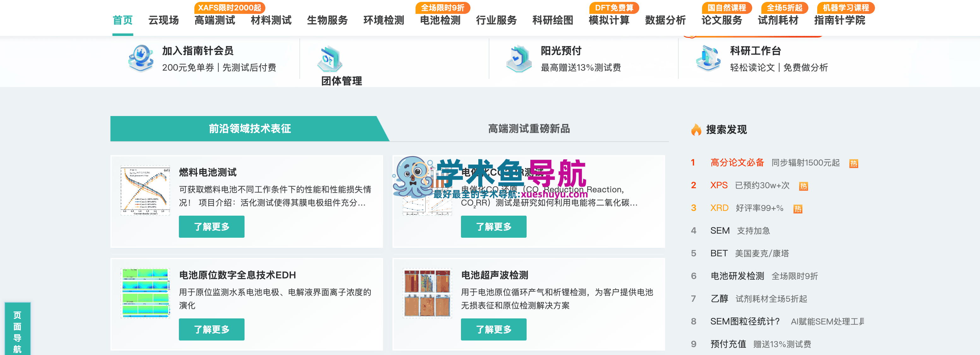Select 科研绘图 in the top navigation
This screenshot has width=980, height=355.
point(553,20)
